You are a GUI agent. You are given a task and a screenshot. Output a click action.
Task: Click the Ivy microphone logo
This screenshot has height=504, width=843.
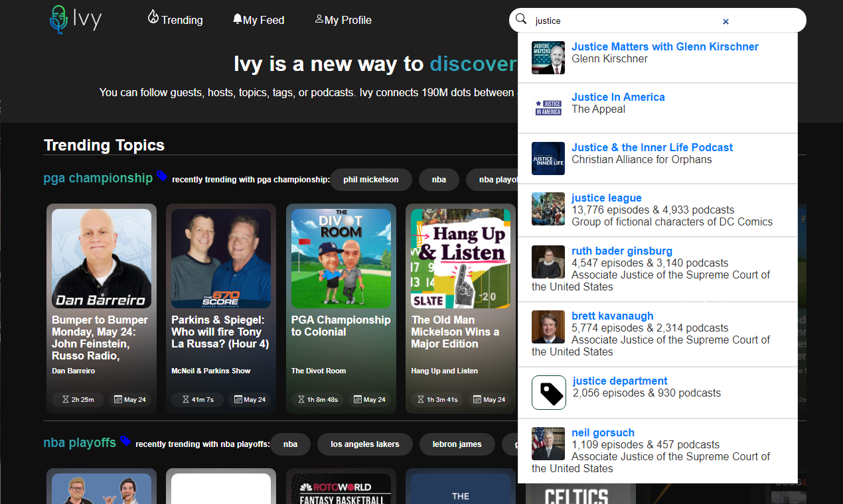coord(58,19)
